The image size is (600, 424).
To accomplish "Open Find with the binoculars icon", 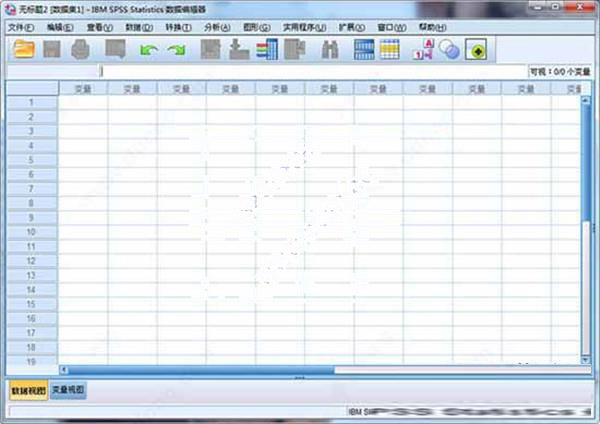I will point(330,50).
